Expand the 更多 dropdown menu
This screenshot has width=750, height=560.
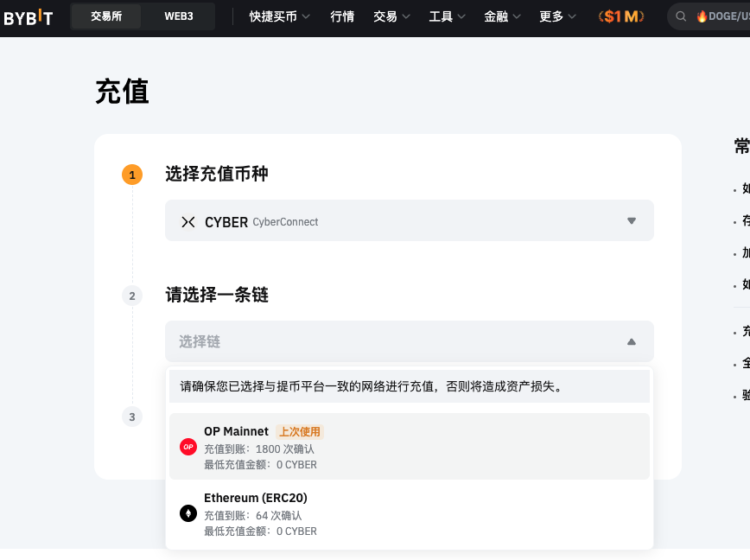558,16
